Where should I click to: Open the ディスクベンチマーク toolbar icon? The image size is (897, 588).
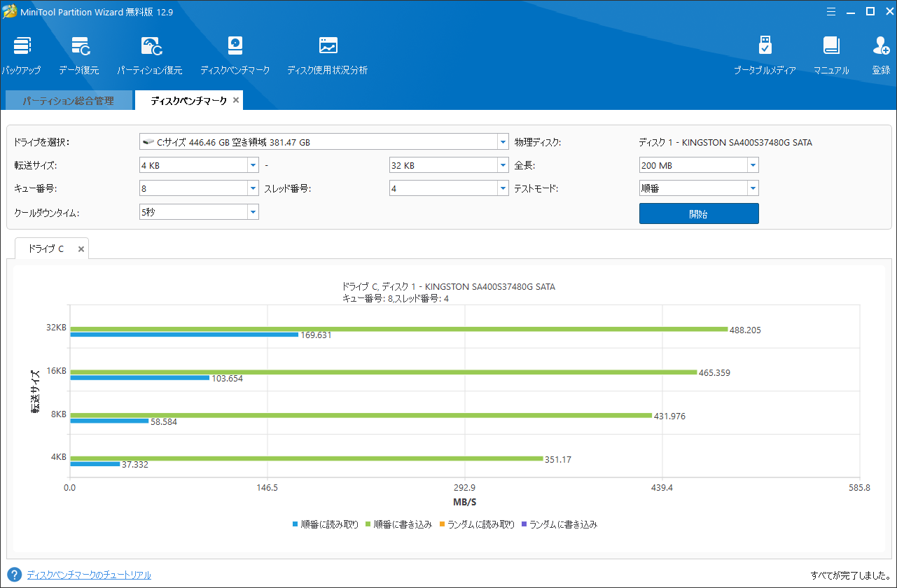tap(235, 55)
